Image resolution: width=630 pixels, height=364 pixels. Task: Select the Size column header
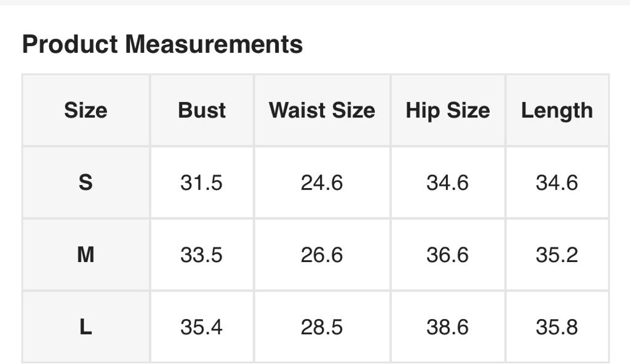click(86, 111)
